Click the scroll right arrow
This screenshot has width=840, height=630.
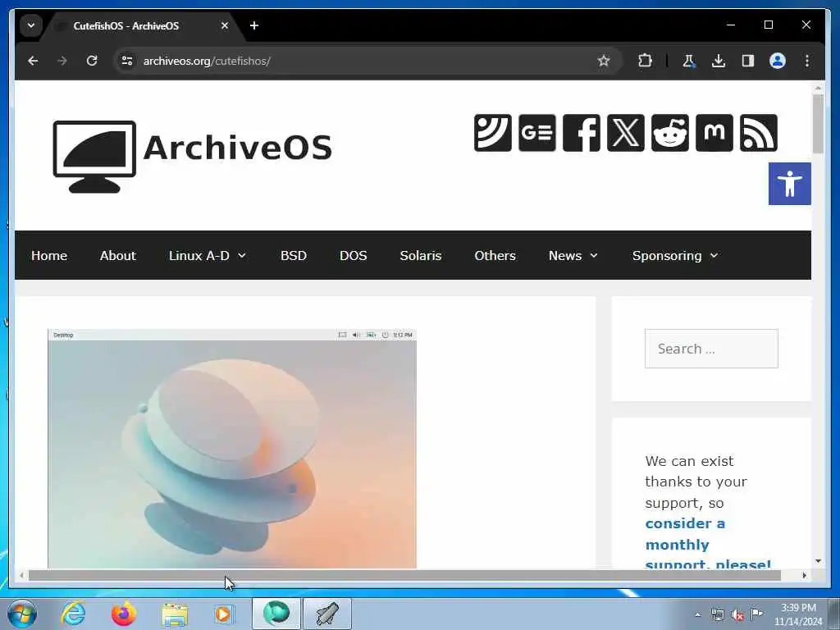coord(804,575)
